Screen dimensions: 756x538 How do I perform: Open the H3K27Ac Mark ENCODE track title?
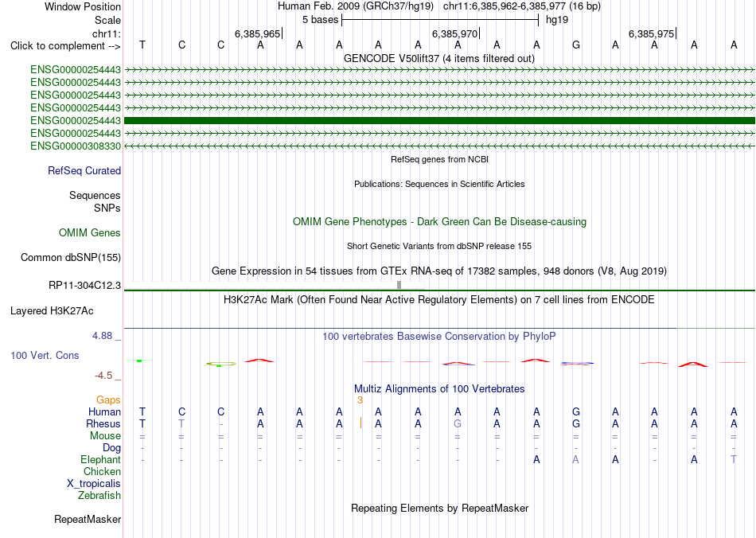[x=439, y=300]
